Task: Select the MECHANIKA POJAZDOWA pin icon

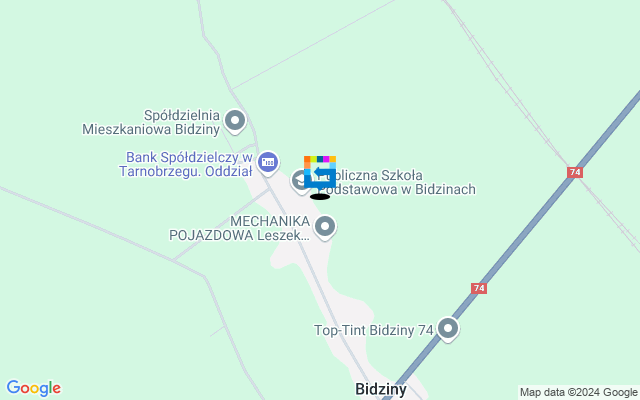Action: pos(325,227)
